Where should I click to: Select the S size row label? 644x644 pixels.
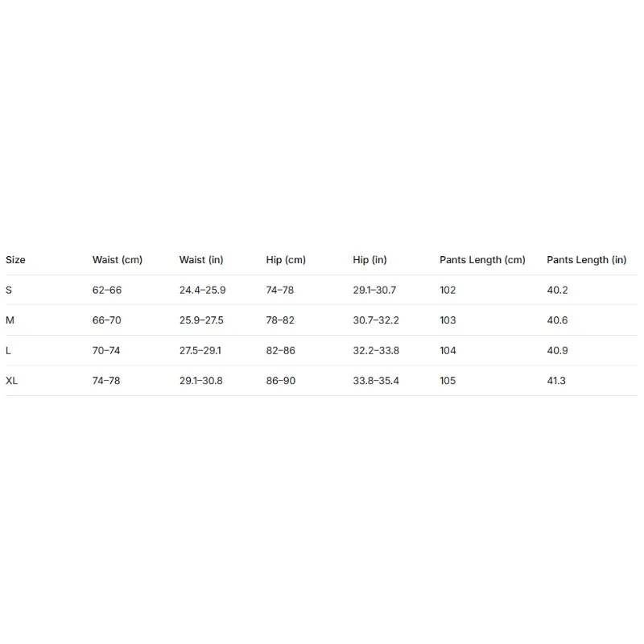pos(9,291)
